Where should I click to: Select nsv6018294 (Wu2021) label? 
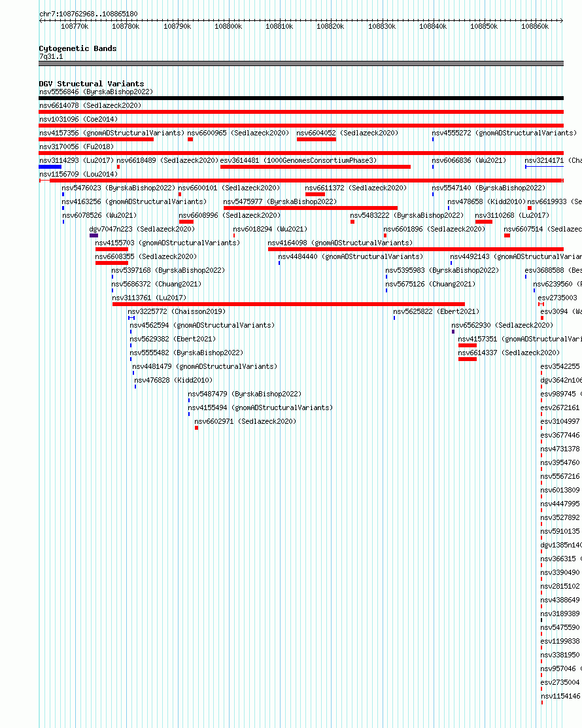point(270,229)
